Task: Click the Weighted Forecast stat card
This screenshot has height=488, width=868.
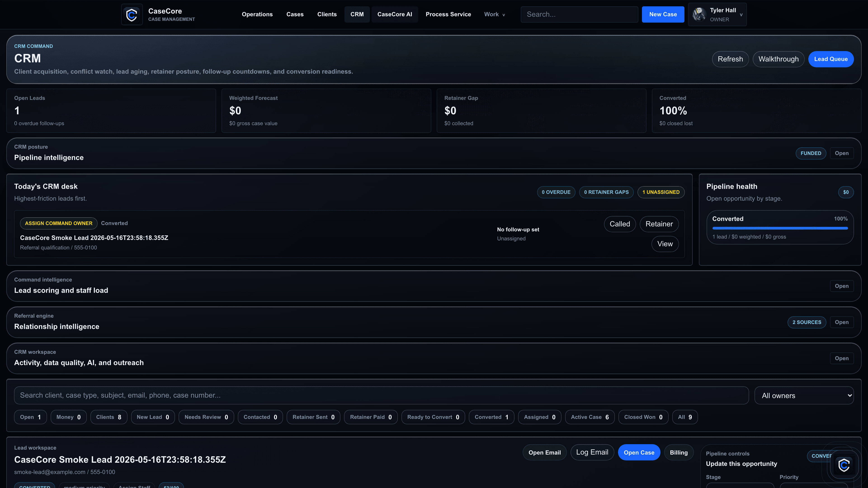Action: tap(326, 111)
